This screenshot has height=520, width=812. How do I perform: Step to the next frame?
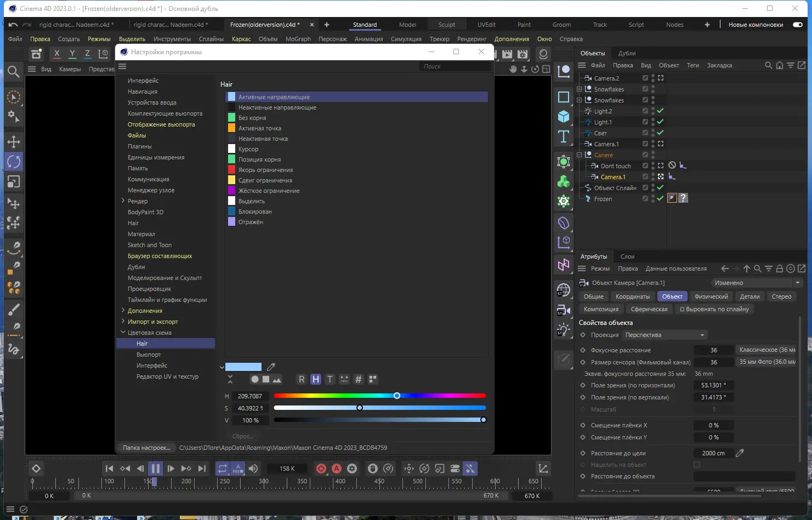click(x=171, y=468)
